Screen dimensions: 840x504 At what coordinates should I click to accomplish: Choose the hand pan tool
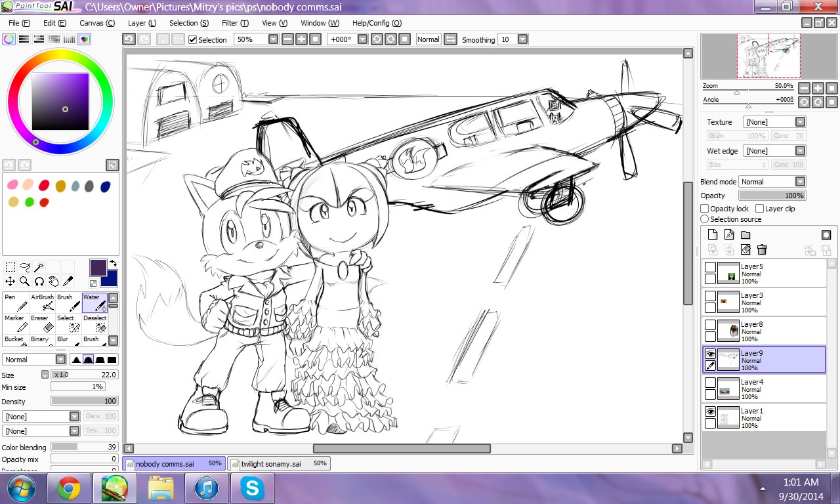pyautogui.click(x=53, y=282)
